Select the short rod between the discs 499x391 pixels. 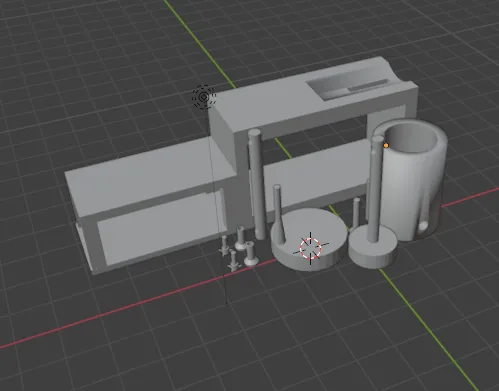click(x=356, y=213)
